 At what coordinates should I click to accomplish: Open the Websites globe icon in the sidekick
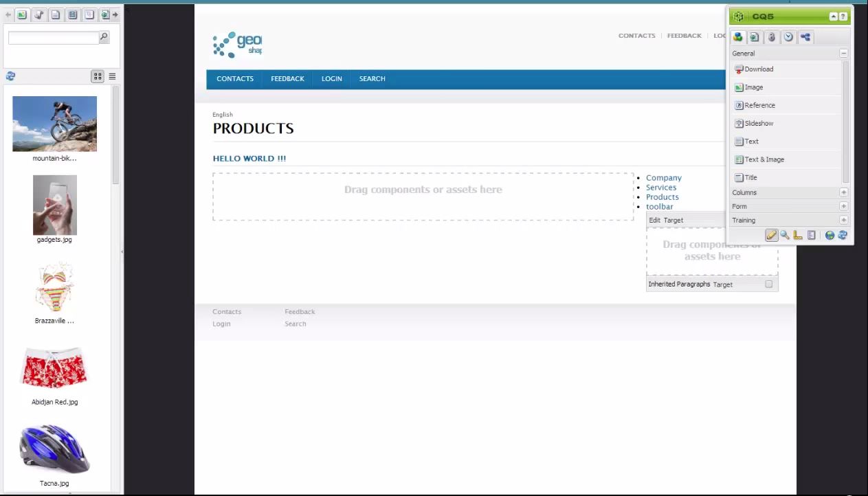pos(830,235)
